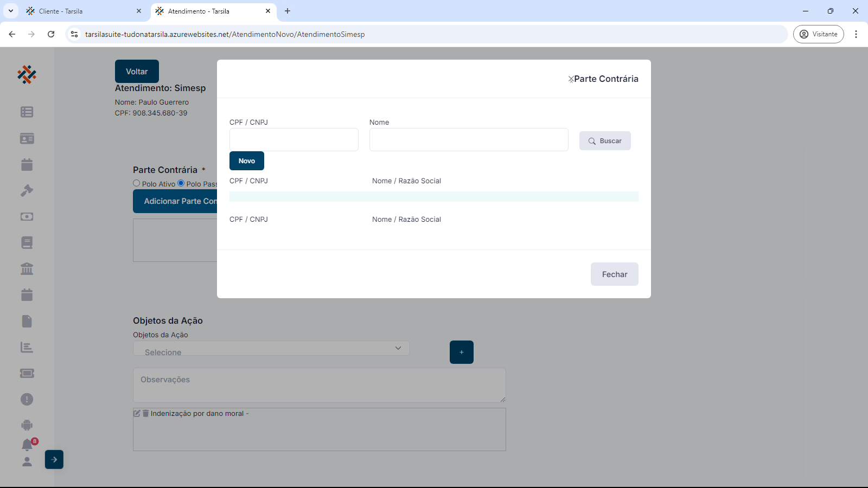Open the Objetos da Ação Selecione dropdown
The image size is (868, 488).
point(271,348)
